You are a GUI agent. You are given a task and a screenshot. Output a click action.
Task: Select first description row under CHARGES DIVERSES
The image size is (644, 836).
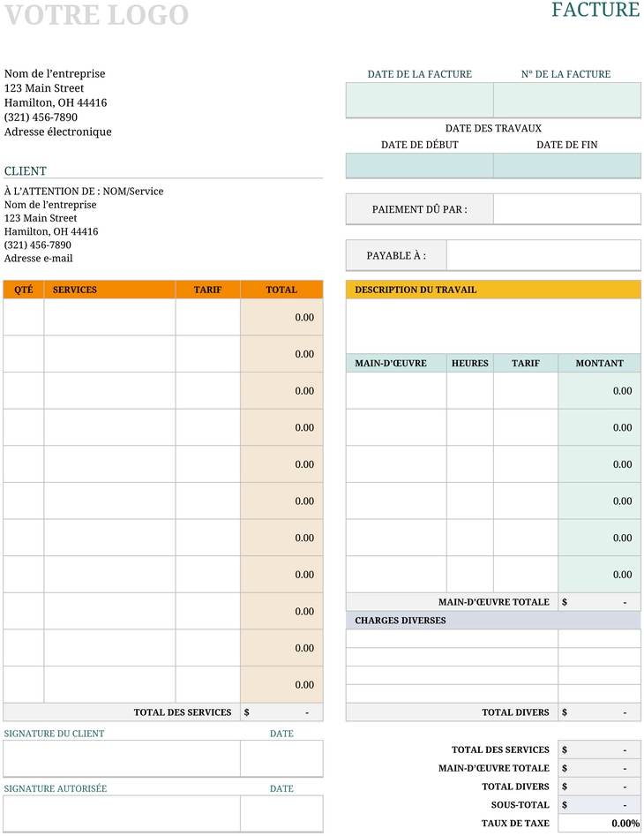point(452,639)
